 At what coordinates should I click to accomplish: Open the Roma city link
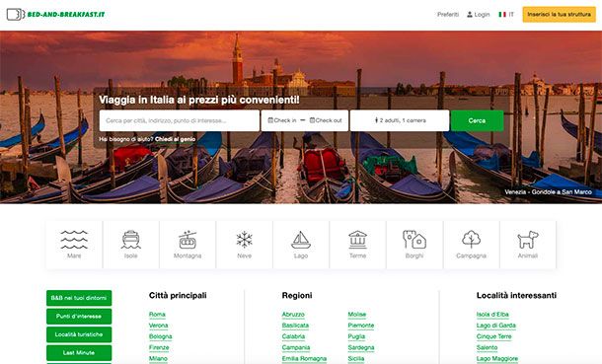pyautogui.click(x=157, y=315)
